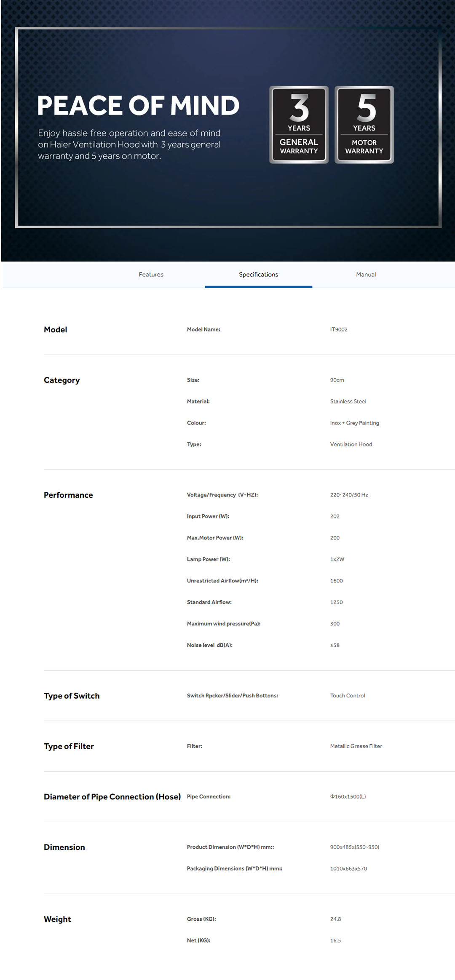Click the Category section heading
This screenshot has height=980, width=455.
pyautogui.click(x=62, y=380)
